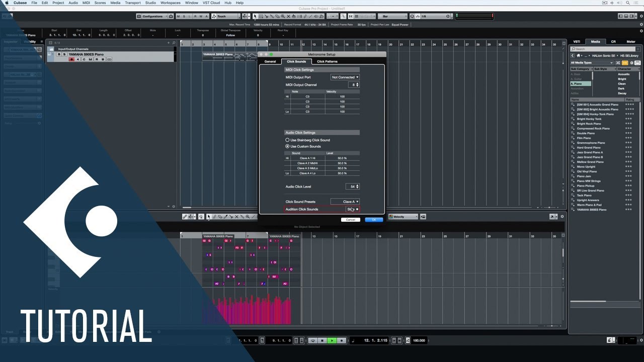Open the Touch automation mode dropdown
644x362 pixels.
pos(226,16)
